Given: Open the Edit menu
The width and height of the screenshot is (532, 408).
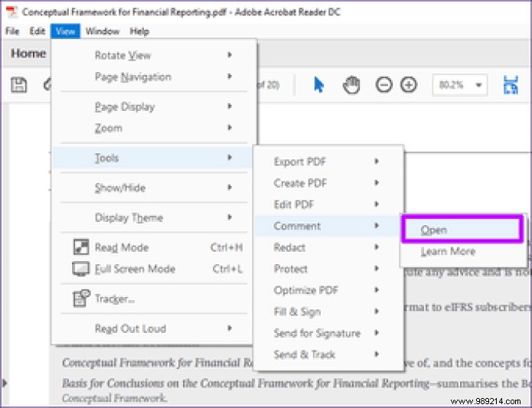Looking at the screenshot, I should (37, 31).
